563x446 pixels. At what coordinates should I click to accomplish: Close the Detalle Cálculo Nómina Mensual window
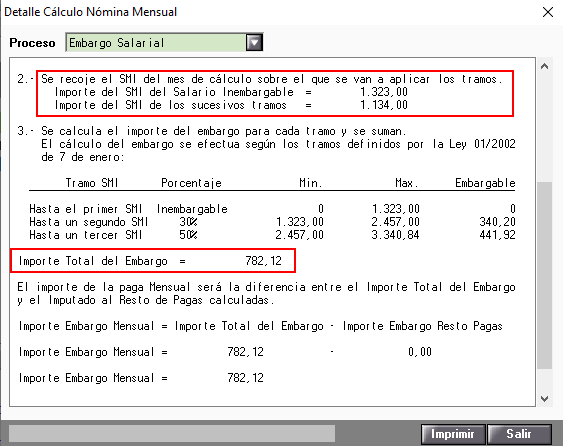click(548, 12)
